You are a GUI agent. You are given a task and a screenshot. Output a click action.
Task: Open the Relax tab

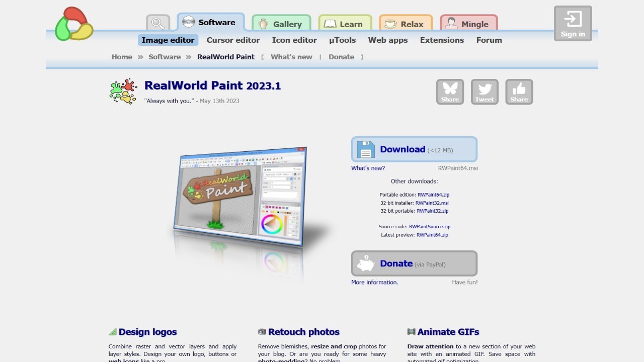[x=406, y=24]
